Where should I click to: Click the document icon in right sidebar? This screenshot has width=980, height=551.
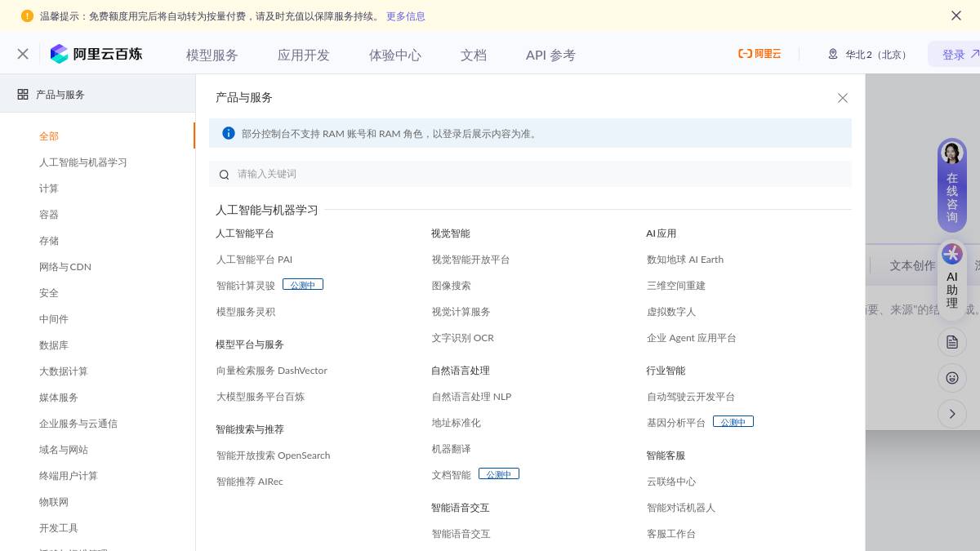pyautogui.click(x=952, y=342)
